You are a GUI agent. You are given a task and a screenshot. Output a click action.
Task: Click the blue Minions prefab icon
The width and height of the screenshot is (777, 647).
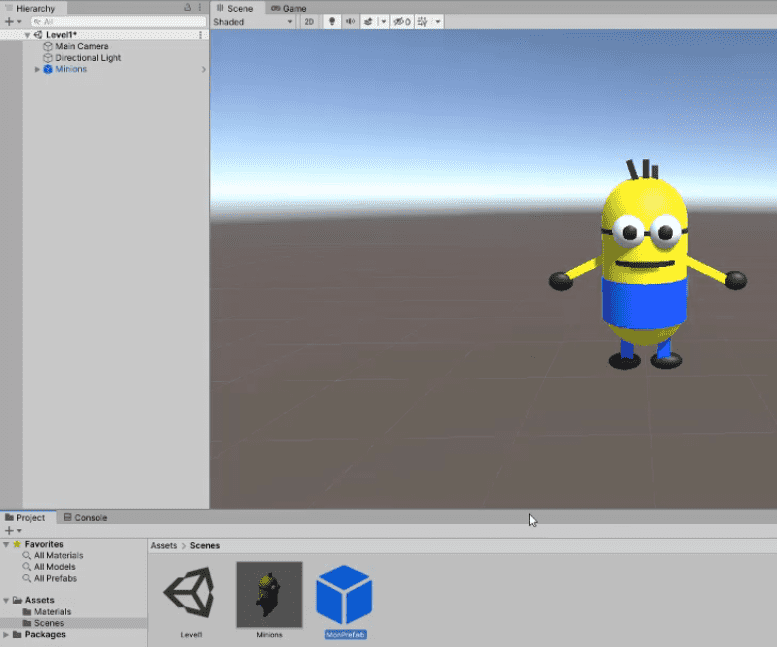(48, 69)
